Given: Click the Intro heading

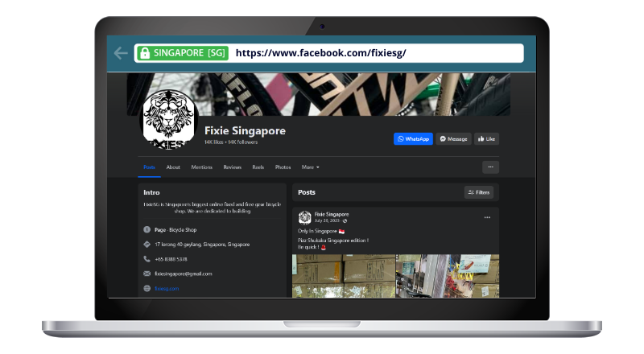Looking at the screenshot, I should 151,192.
